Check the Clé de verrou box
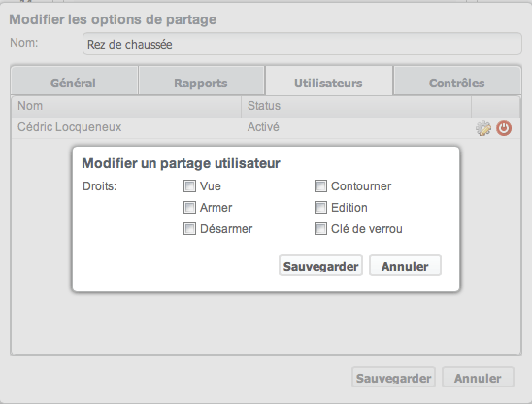Screen dimensions: 532x404 pyautogui.click(x=320, y=229)
